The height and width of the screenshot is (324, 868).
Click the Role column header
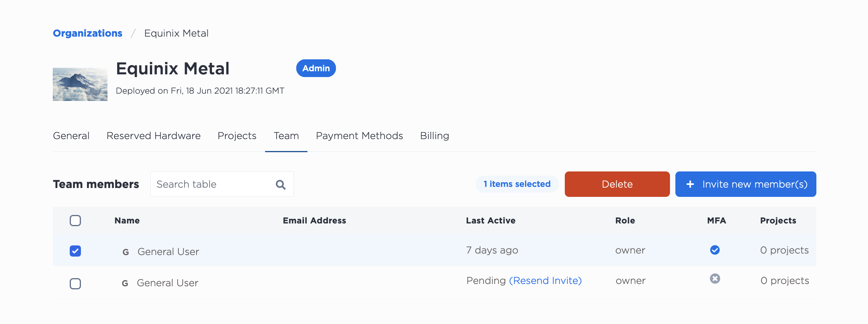pyautogui.click(x=625, y=220)
